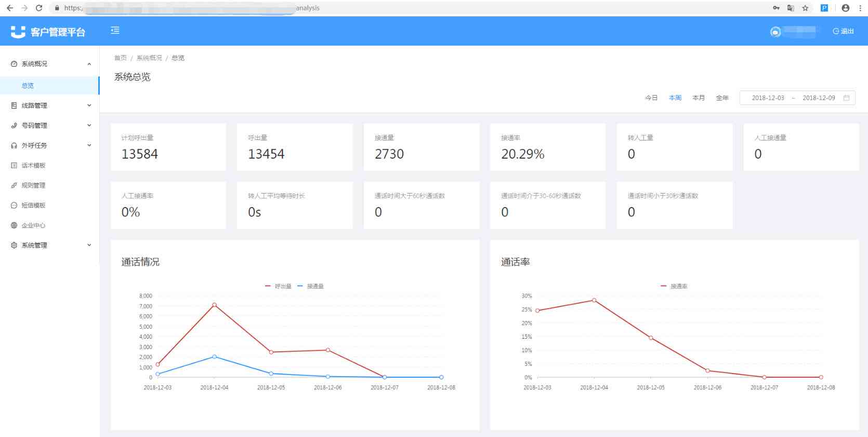This screenshot has width=868, height=437.
Task: Click the 通话时间大于60秒通话数 label
Action: [x=410, y=196]
